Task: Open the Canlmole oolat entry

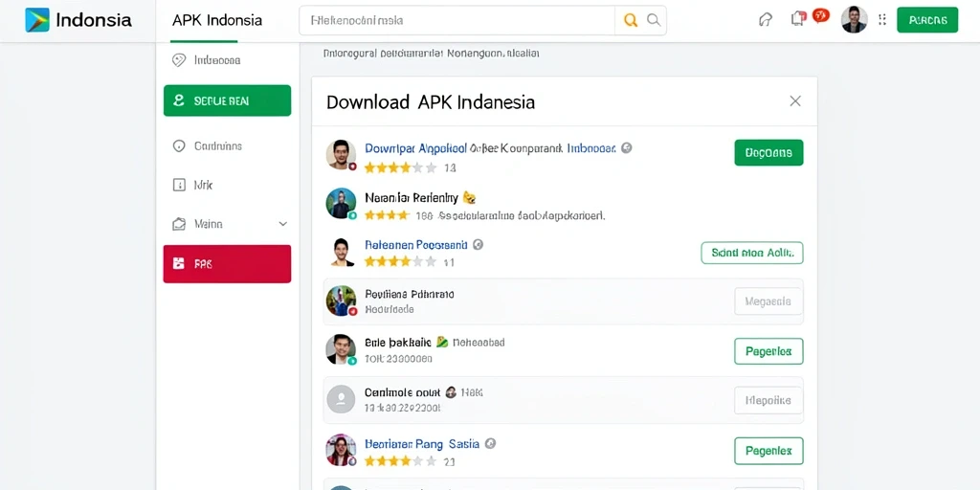Action: click(x=403, y=392)
